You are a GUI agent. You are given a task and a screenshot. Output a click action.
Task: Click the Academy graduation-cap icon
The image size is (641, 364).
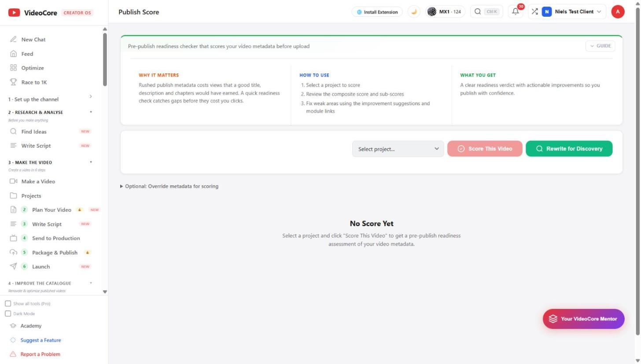pos(13,326)
